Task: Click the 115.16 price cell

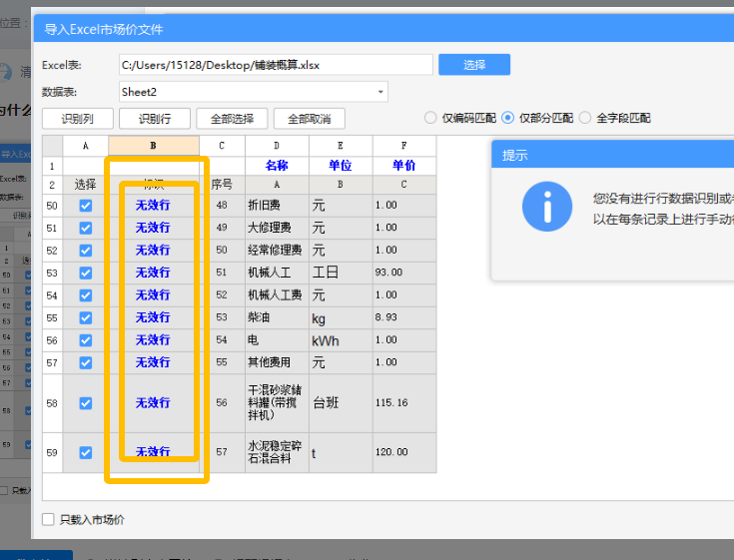Action: pyautogui.click(x=404, y=403)
